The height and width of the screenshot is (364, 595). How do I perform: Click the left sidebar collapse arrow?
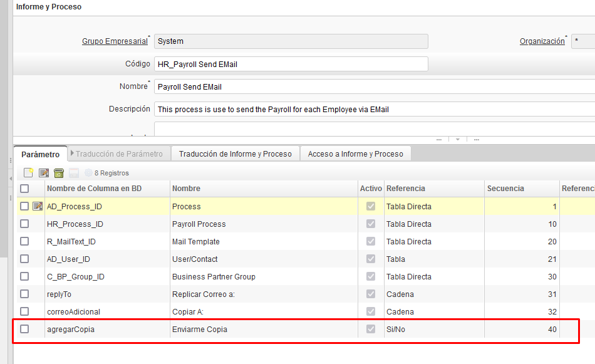tap(11, 179)
